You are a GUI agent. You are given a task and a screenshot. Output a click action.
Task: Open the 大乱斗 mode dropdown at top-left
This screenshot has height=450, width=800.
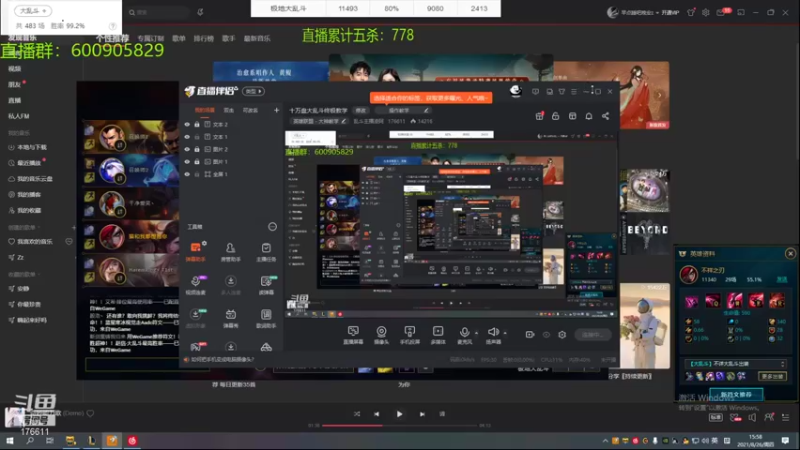(x=33, y=10)
